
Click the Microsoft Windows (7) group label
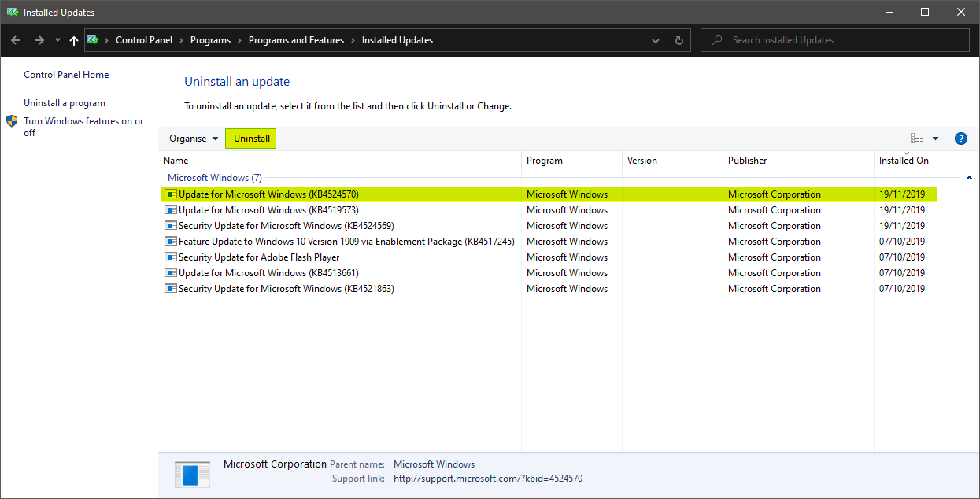pyautogui.click(x=215, y=178)
